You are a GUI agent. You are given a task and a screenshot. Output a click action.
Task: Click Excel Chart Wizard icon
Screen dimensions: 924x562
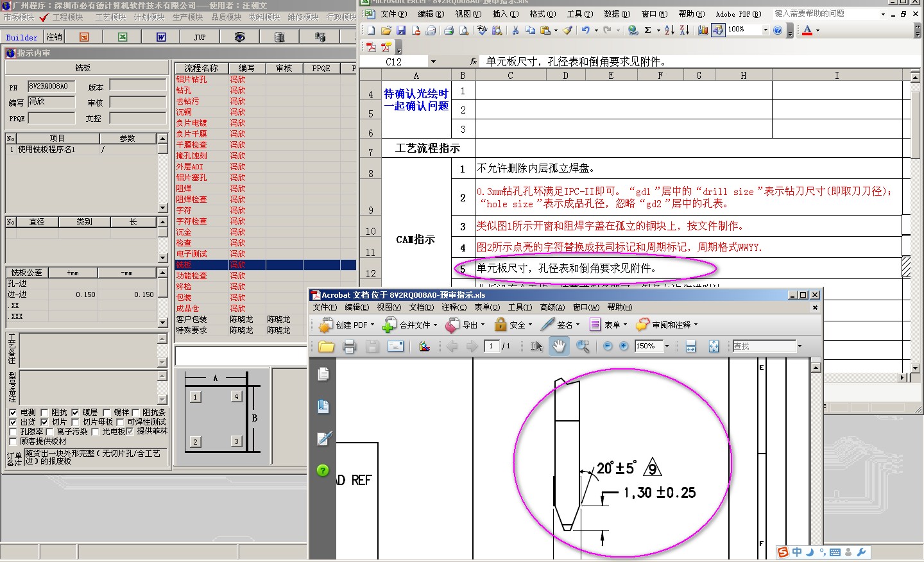click(x=703, y=30)
